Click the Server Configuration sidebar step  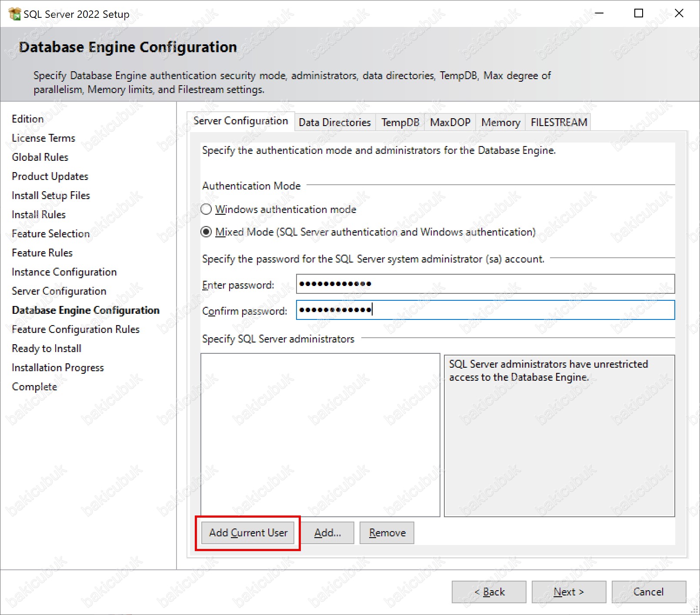pyautogui.click(x=59, y=291)
